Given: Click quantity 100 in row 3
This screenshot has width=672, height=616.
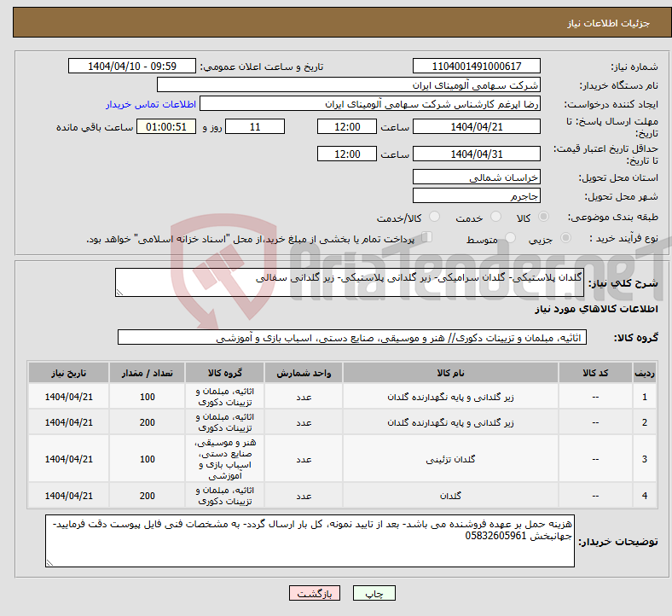Looking at the screenshot, I should (147, 459).
